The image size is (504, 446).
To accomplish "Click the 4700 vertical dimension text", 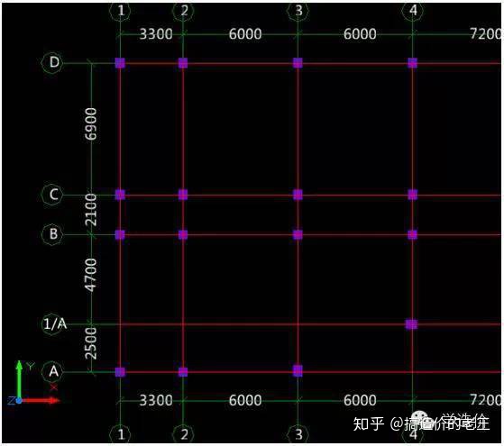I will 91,275.
